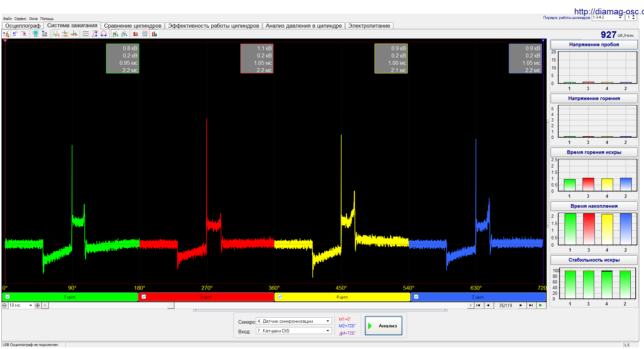The image size is (644, 349).
Task: Toggle cylinder 1 (1 цил.) checkbox
Action: [8, 297]
